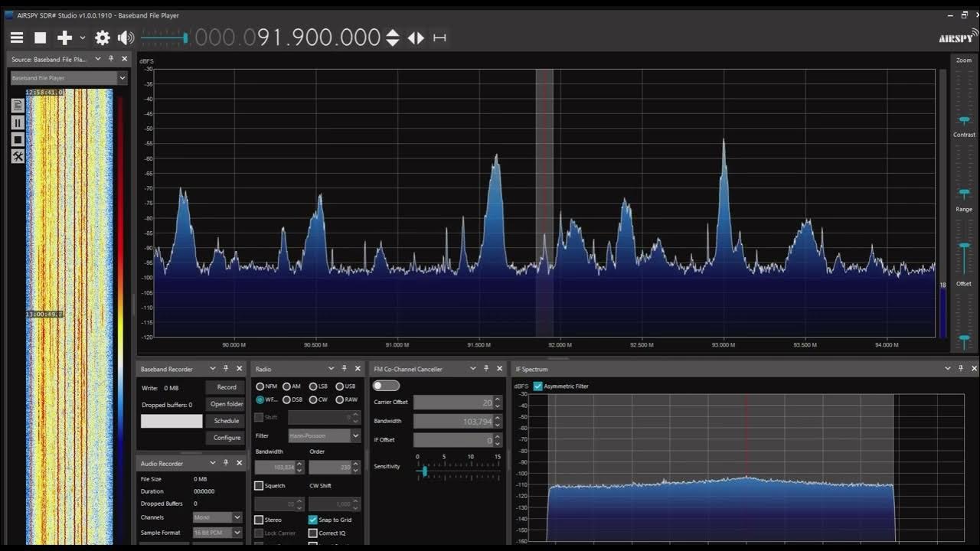Click the Configure button
This screenshot has height=551, width=980.
click(x=227, y=438)
